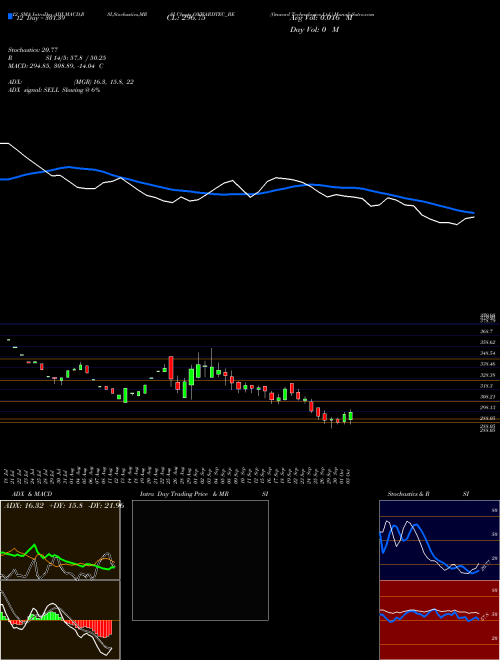Click the 349.54 price axis label

[488, 353]
